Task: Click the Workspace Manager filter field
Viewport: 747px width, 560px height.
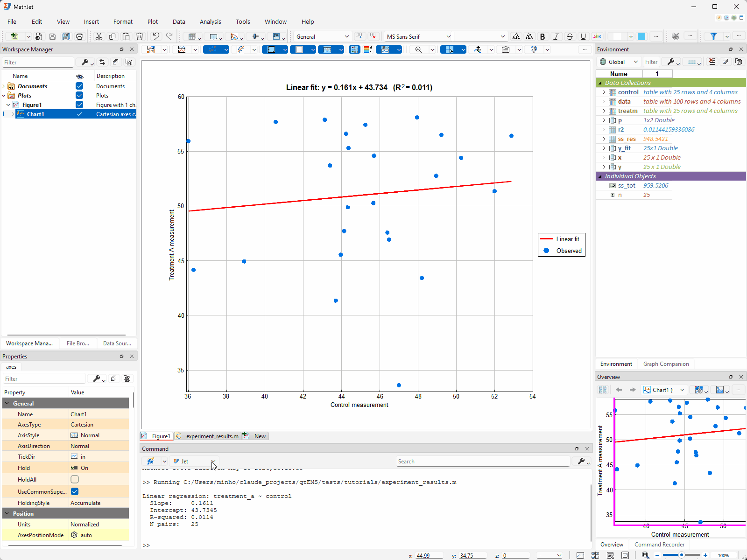Action: [38, 62]
